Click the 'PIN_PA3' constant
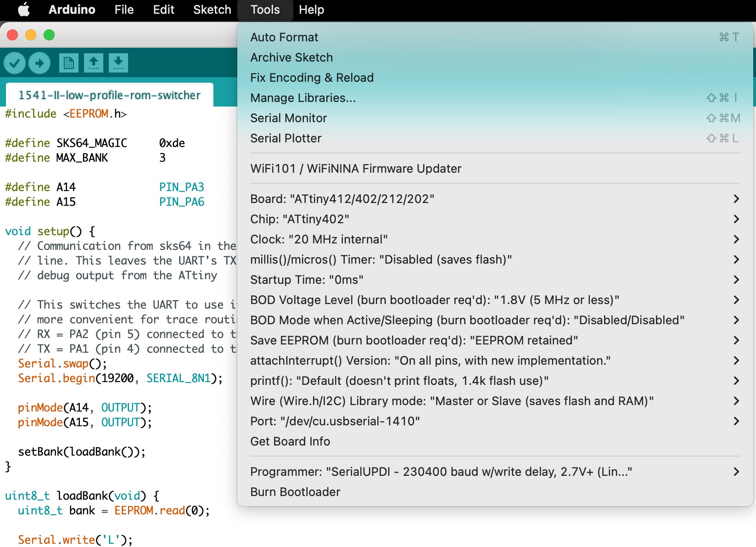 [x=182, y=187]
